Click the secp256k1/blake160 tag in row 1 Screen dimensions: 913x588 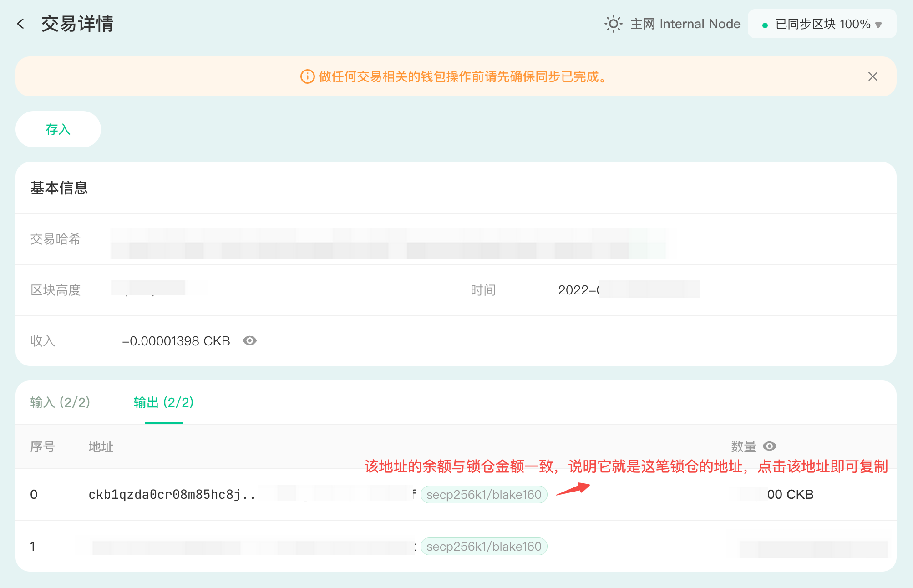pyautogui.click(x=484, y=547)
